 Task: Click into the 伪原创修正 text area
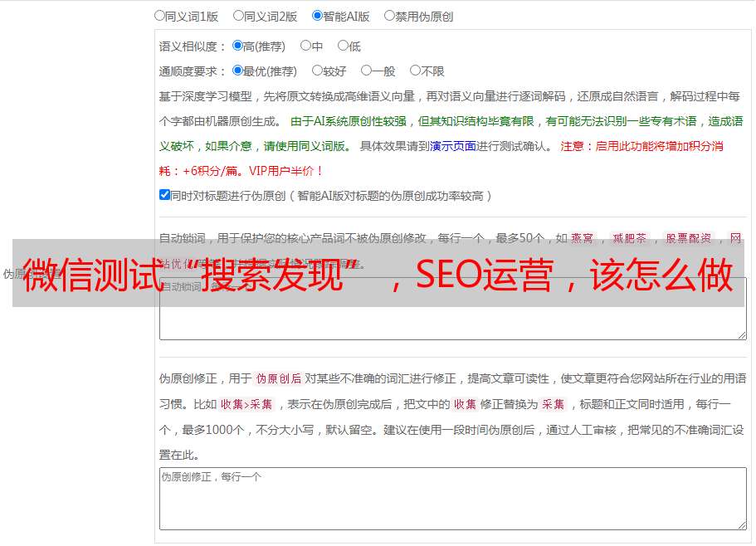tap(453, 499)
